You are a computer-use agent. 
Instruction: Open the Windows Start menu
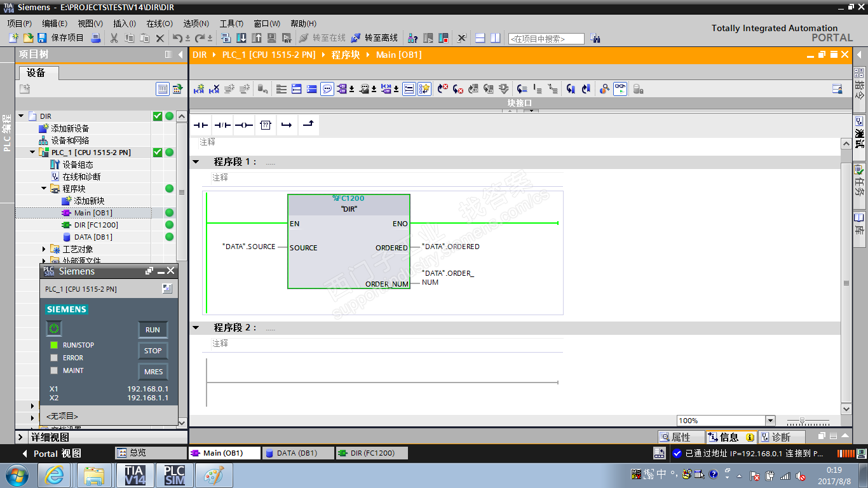(x=15, y=475)
